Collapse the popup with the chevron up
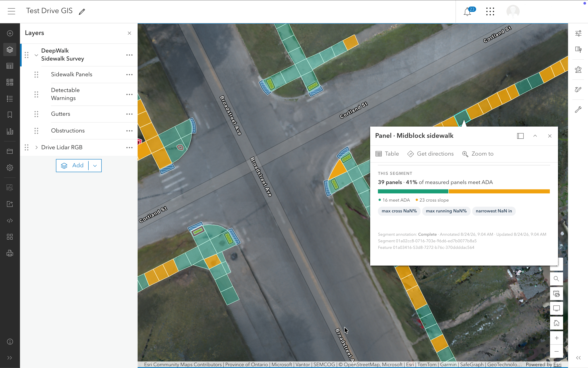The height and width of the screenshot is (368, 588). click(x=535, y=136)
